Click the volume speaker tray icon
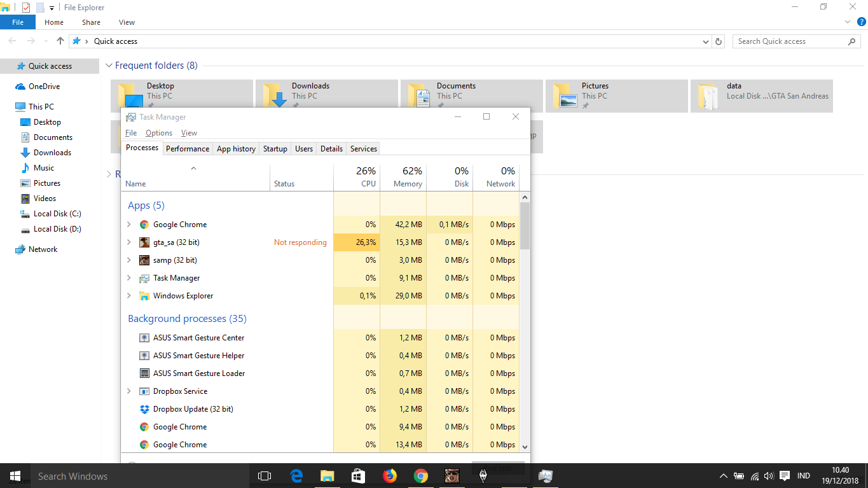 click(x=768, y=476)
